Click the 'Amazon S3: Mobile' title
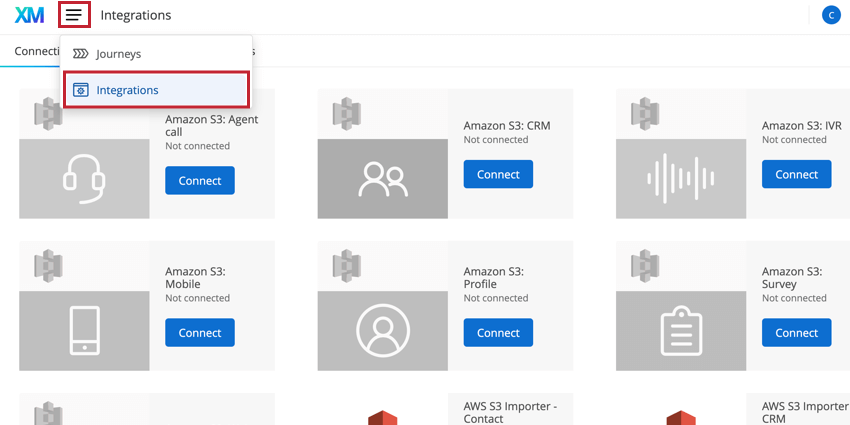Image resolution: width=850 pixels, height=425 pixels. 196,278
